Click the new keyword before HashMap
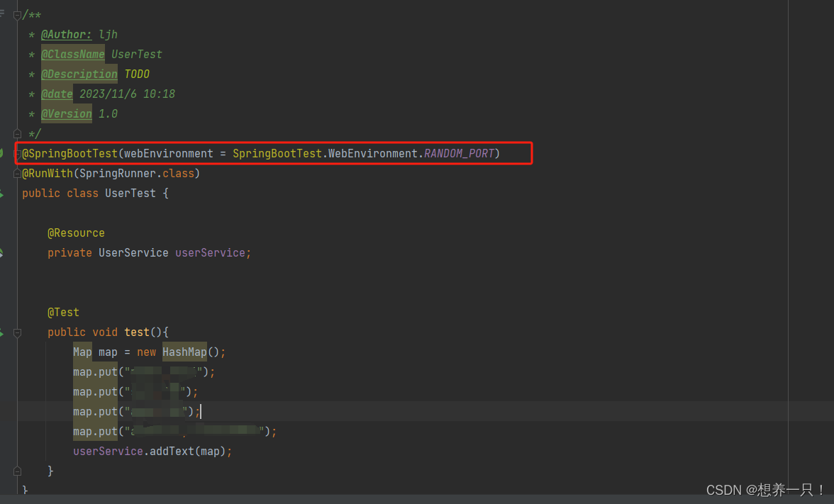The image size is (834, 504). point(146,352)
